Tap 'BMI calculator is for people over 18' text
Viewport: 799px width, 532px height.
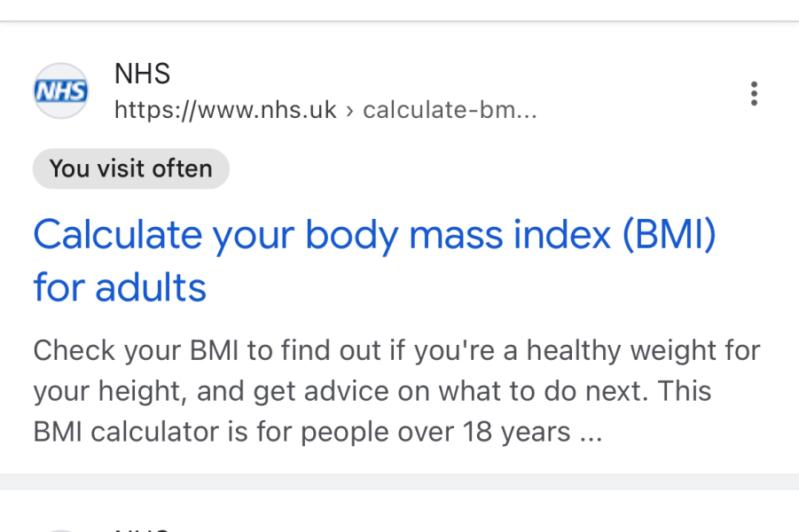(302, 432)
